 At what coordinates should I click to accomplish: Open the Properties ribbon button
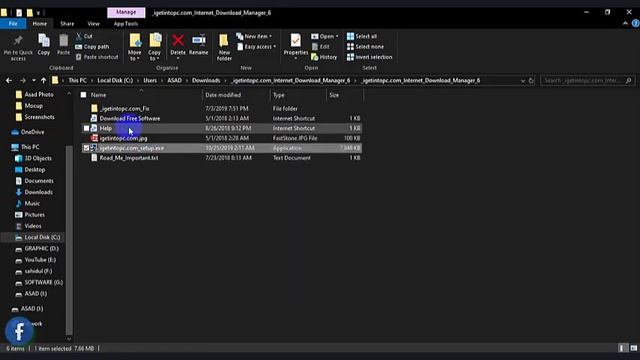point(296,47)
